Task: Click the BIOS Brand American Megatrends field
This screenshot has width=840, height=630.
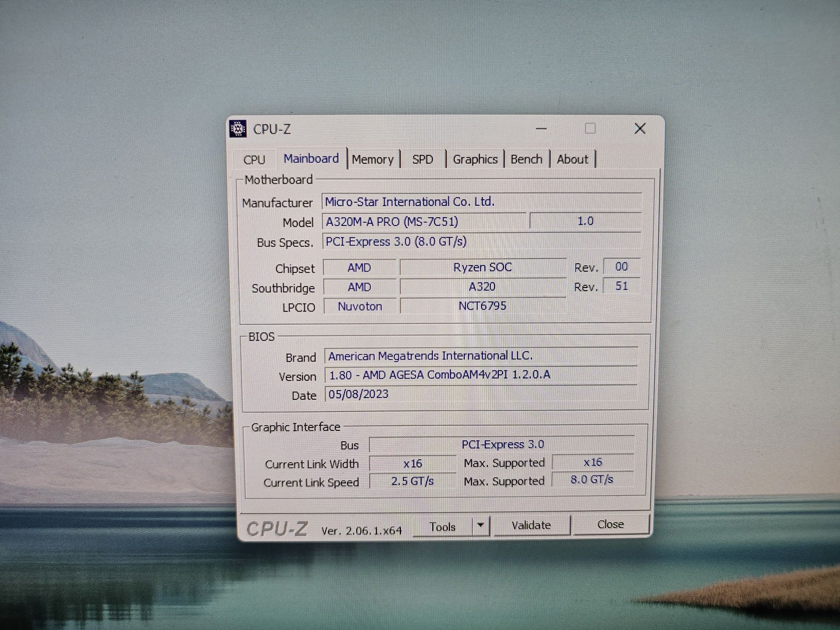Action: (481, 356)
